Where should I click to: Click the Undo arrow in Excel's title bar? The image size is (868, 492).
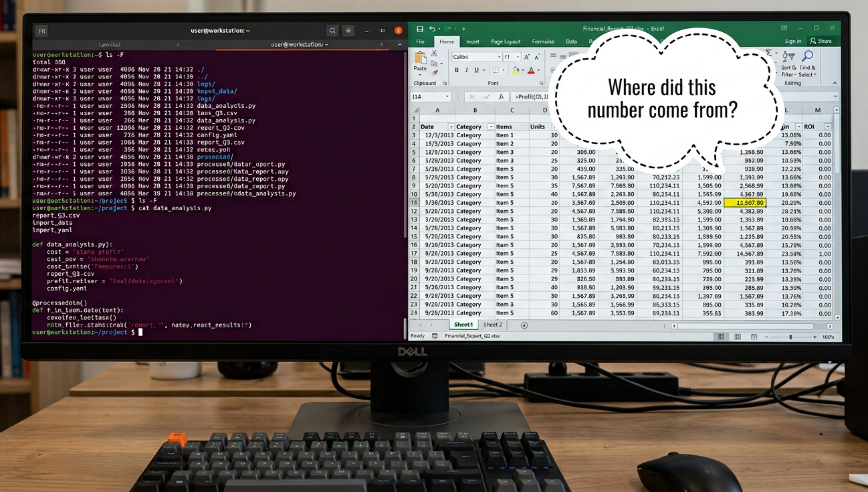[x=433, y=29]
